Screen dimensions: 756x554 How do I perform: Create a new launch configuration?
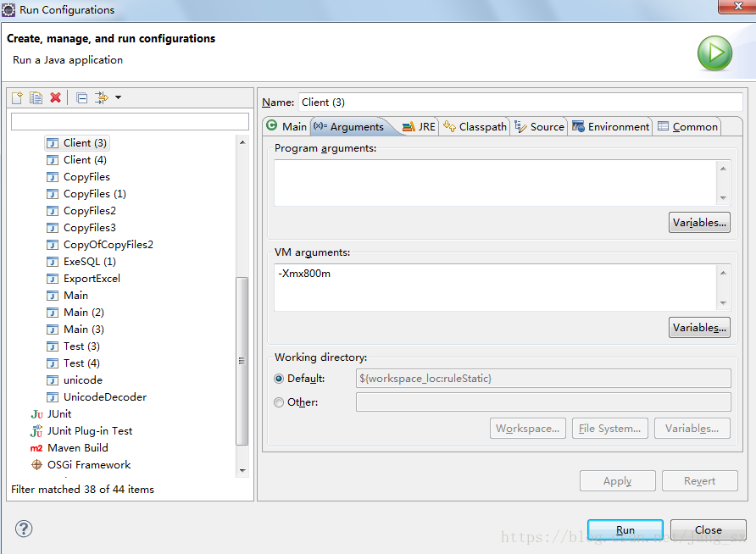16,97
